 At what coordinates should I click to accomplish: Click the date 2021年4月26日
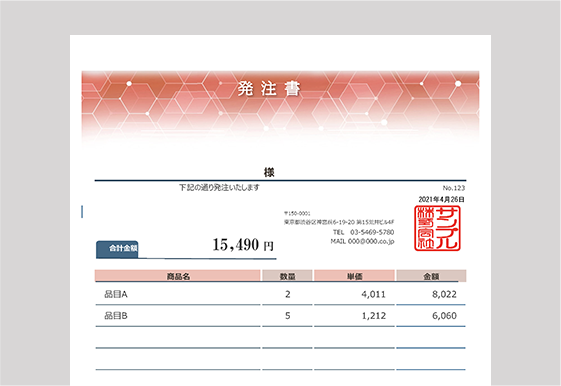point(442,199)
